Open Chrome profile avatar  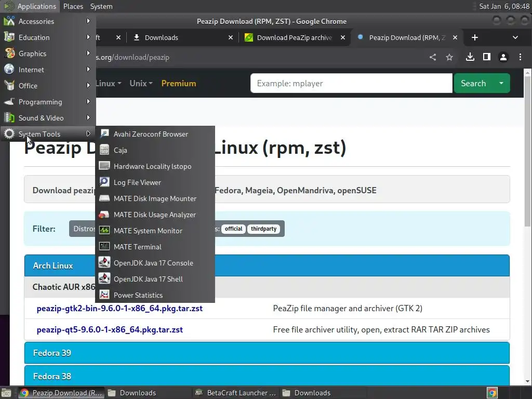click(503, 57)
